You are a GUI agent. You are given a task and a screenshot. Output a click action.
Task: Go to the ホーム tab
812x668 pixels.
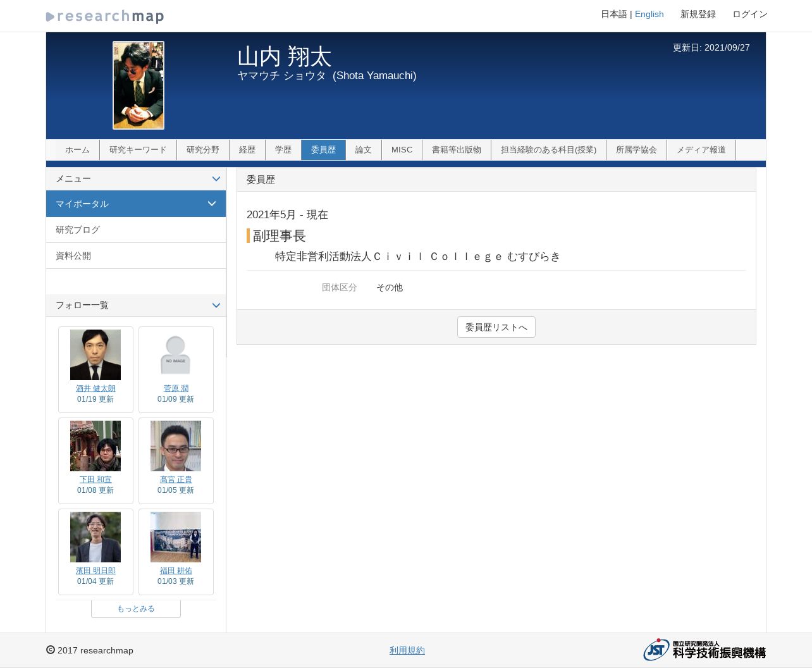point(77,150)
